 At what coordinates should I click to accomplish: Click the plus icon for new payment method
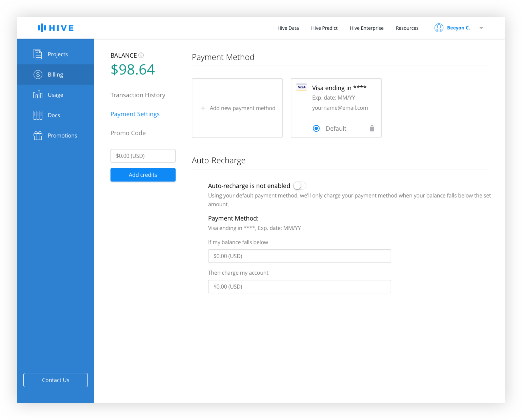(203, 108)
